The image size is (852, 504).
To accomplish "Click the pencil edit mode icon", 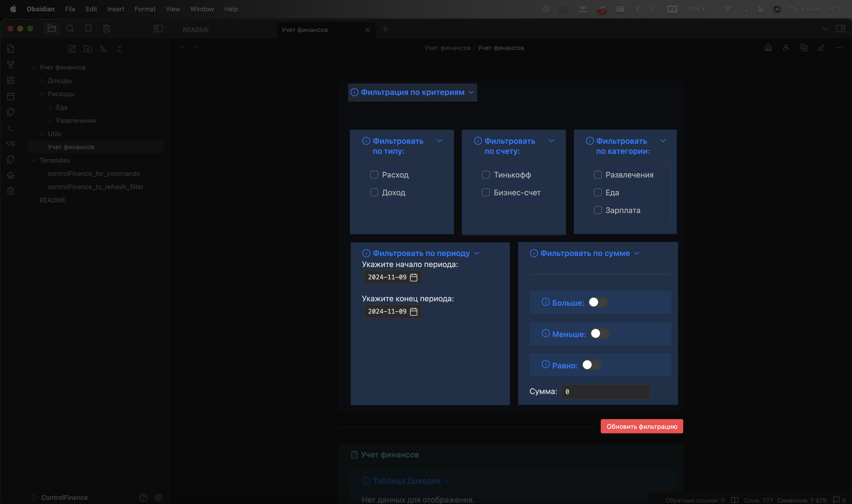I will click(x=821, y=48).
